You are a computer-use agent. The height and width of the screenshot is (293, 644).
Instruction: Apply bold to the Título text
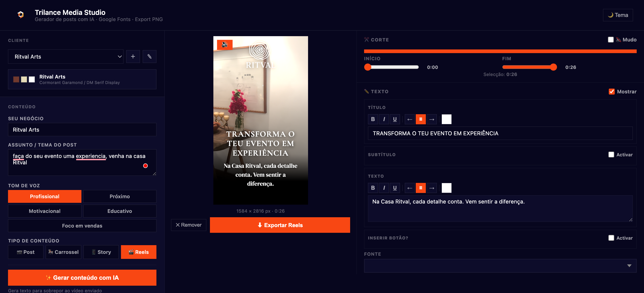pyautogui.click(x=373, y=119)
